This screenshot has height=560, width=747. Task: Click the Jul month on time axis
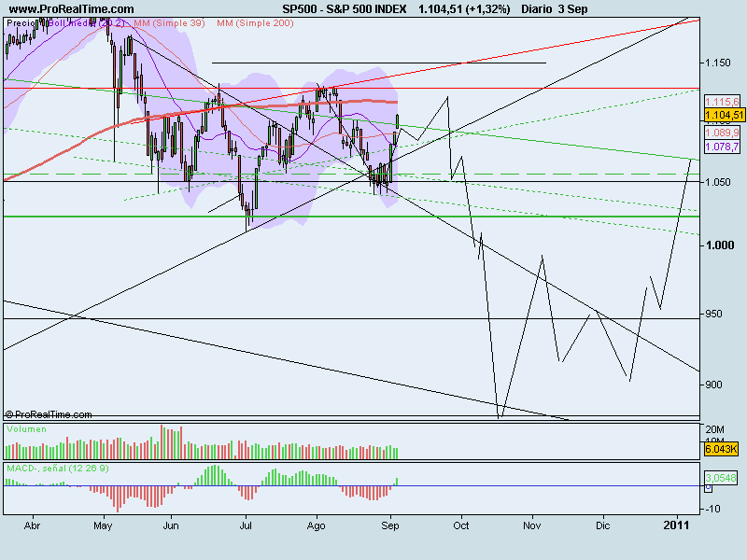[246, 525]
